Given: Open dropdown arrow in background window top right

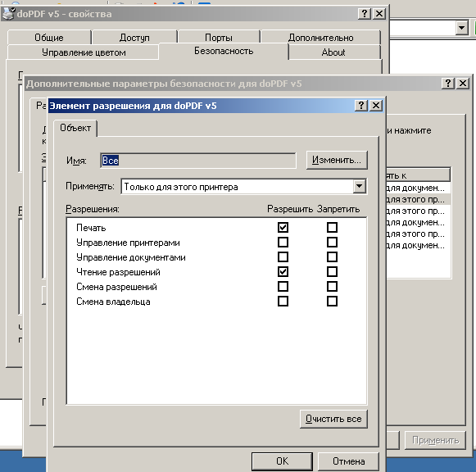Looking at the screenshot, I should tap(462, 28).
